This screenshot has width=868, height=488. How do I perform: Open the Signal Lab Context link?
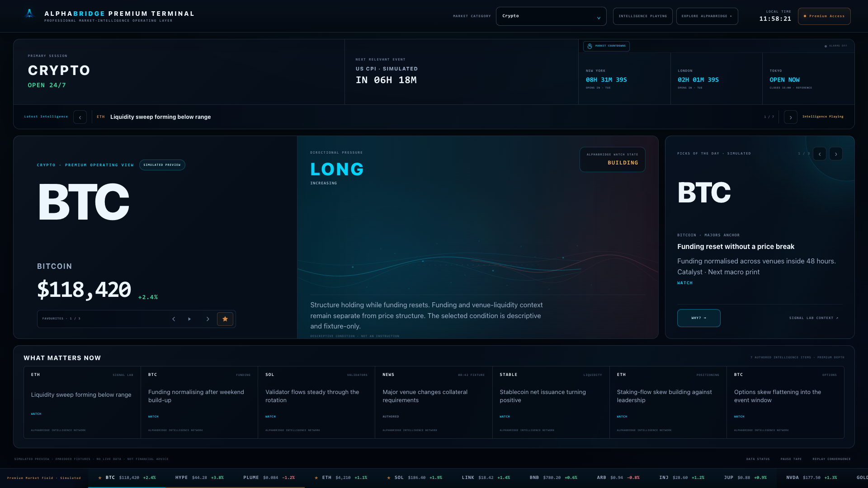click(814, 318)
